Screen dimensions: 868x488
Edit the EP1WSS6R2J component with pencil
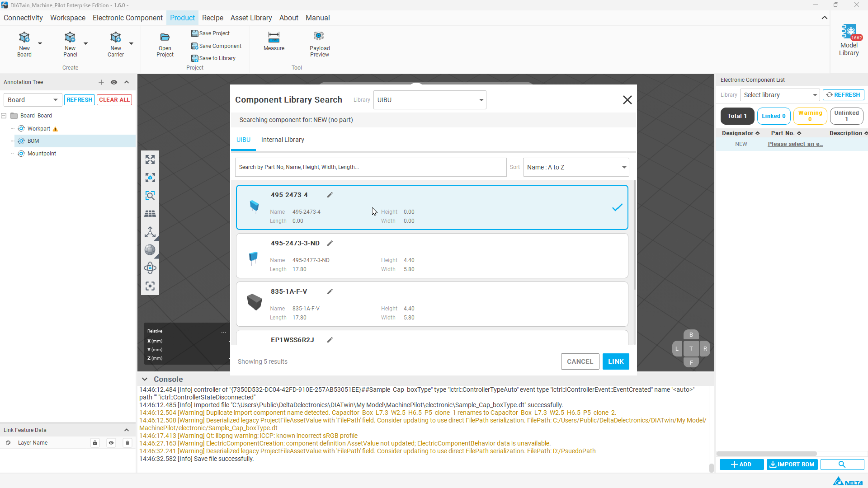coord(330,340)
